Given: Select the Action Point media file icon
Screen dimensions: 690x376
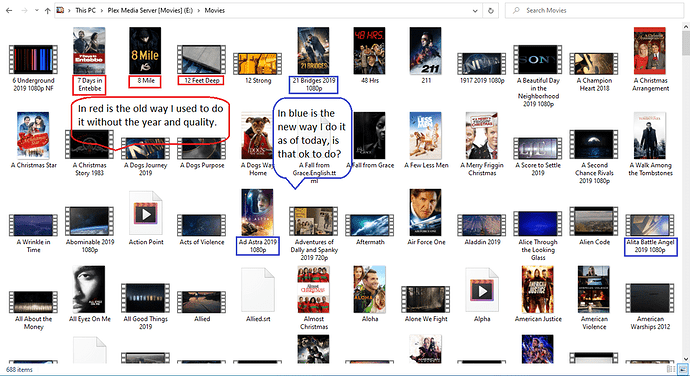Looking at the screenshot, I should (146, 214).
